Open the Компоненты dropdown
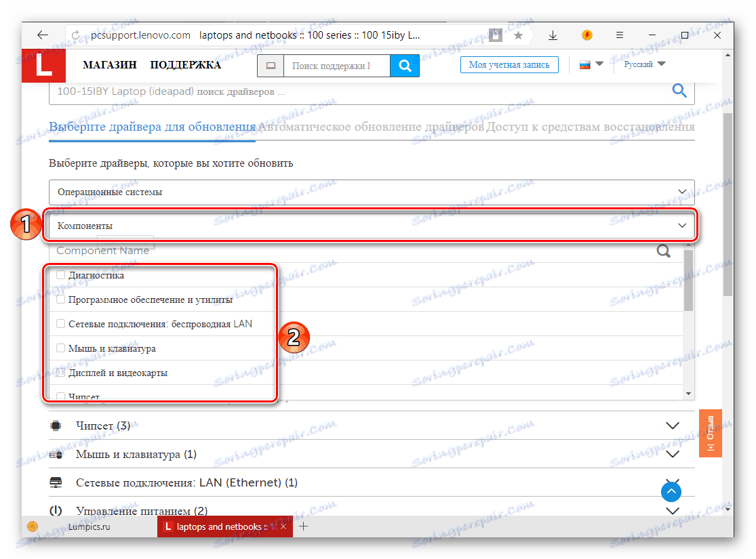This screenshot has height=559, width=756. [x=372, y=226]
